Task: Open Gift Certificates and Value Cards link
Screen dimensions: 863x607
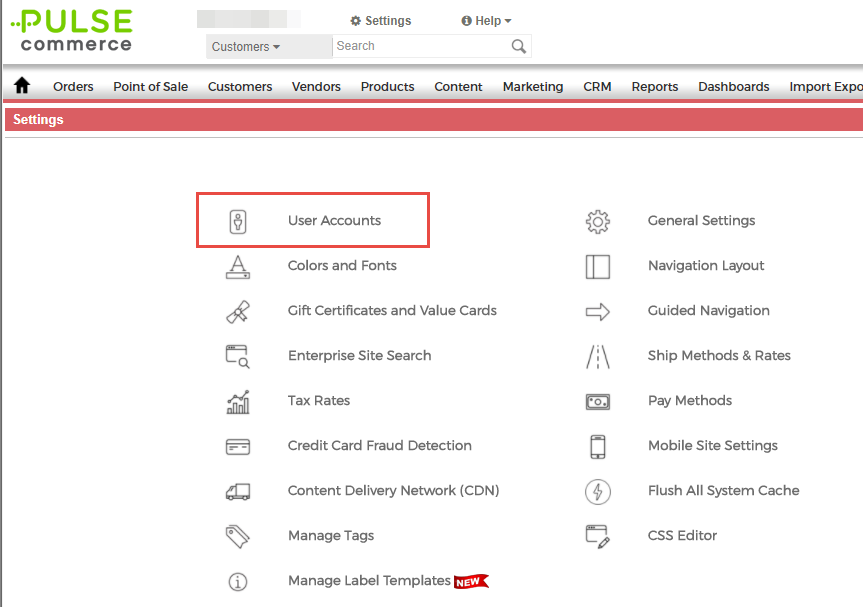Action: coord(392,311)
